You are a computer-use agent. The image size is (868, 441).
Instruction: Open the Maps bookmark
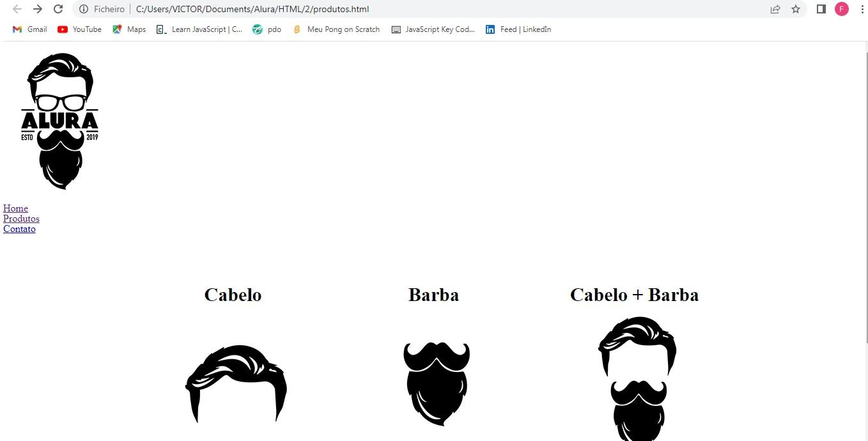tap(129, 29)
